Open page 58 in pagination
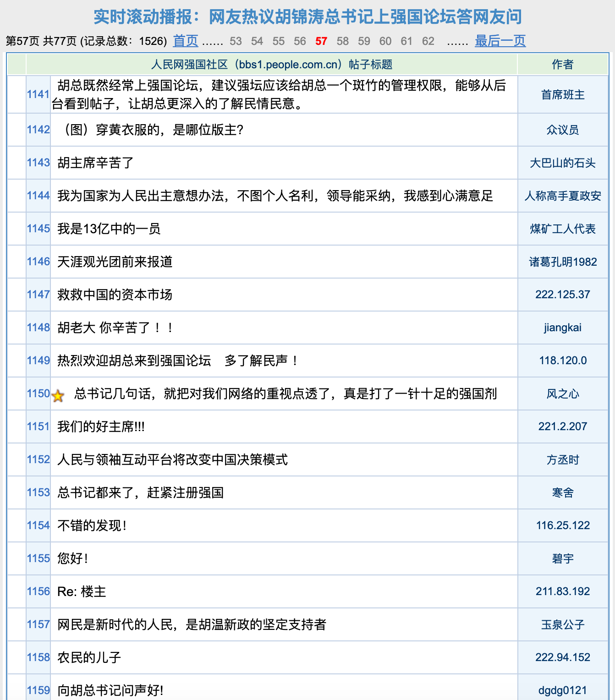 point(343,41)
